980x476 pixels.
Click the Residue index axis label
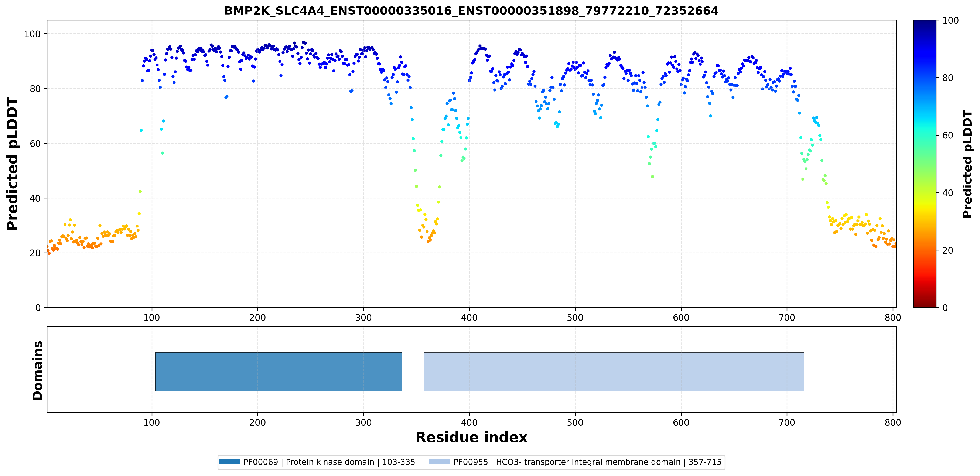pos(471,437)
